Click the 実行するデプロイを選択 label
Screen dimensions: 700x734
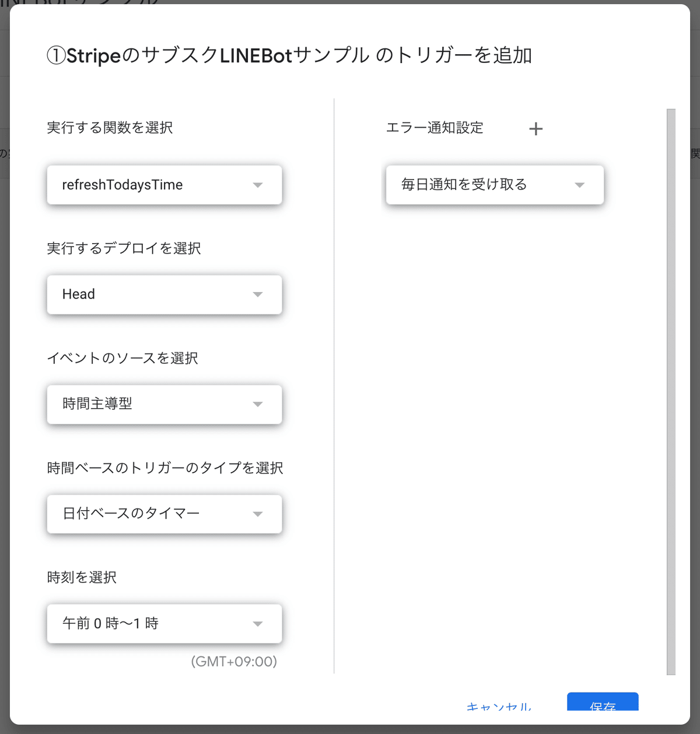tap(124, 248)
